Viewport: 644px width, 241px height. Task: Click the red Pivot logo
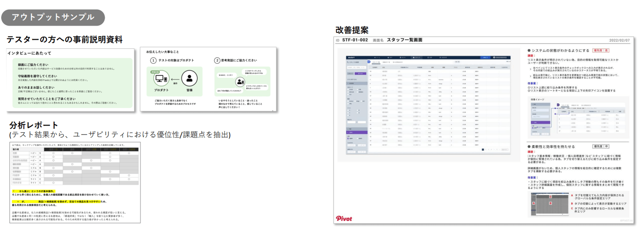pos(344,218)
